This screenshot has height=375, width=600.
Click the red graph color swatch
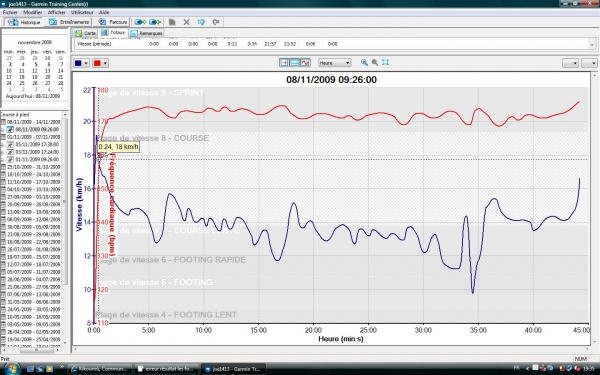[97, 63]
